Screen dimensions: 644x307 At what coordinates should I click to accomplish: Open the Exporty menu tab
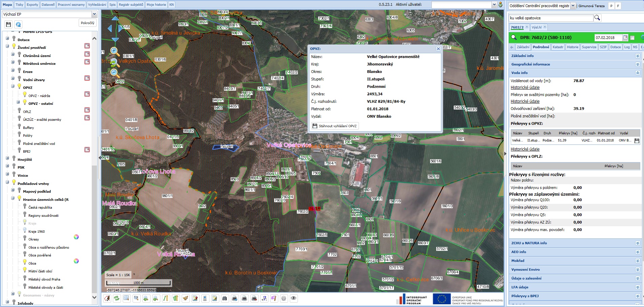[x=33, y=4]
